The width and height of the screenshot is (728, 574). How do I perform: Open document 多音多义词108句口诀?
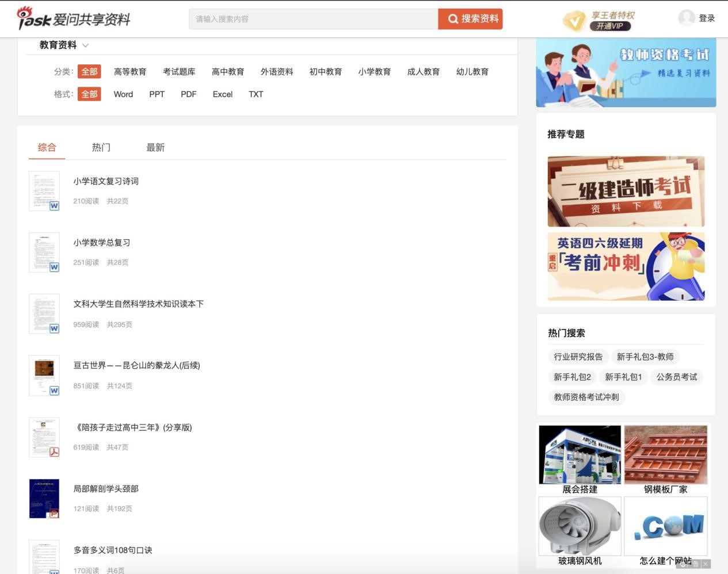[113, 550]
